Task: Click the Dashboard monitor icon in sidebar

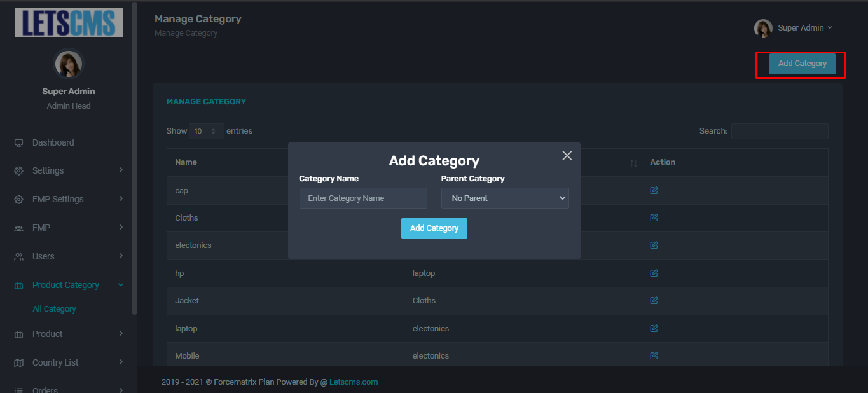Action: (19, 143)
